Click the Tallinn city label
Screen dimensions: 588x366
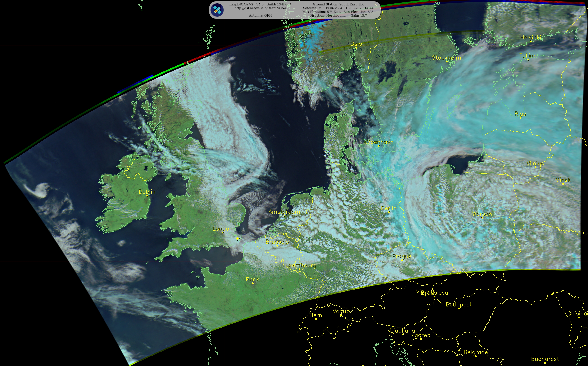click(528, 56)
